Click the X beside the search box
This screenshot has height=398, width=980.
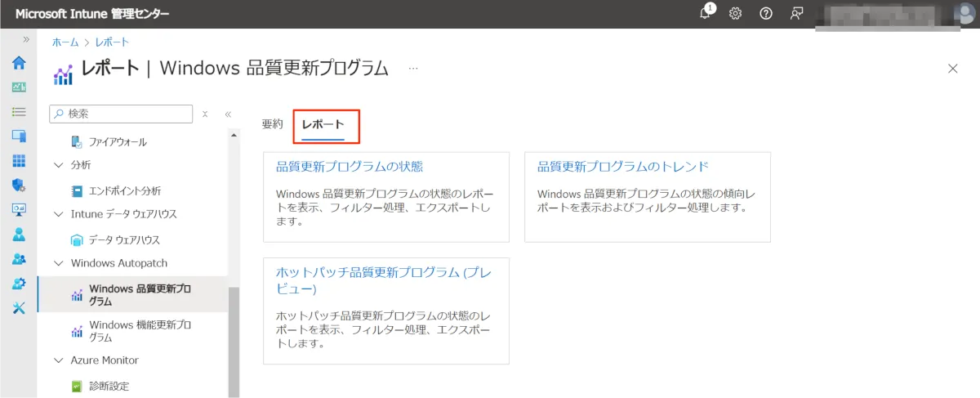[x=205, y=114]
